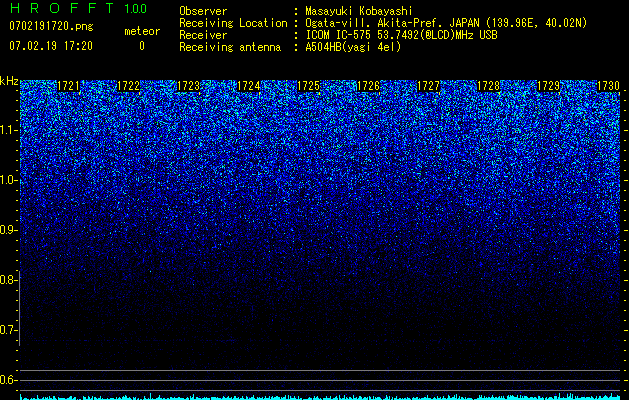The image size is (629, 400).
Task: Click the Ogata-vill. Akita-Pref. JAPAN location text
Action: [x=446, y=23]
